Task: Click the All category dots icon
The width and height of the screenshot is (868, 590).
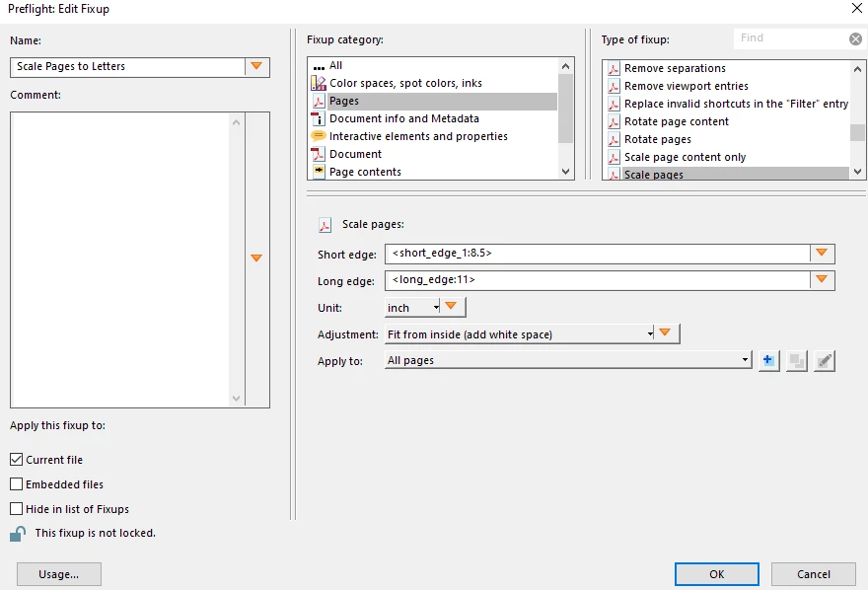Action: click(x=319, y=68)
